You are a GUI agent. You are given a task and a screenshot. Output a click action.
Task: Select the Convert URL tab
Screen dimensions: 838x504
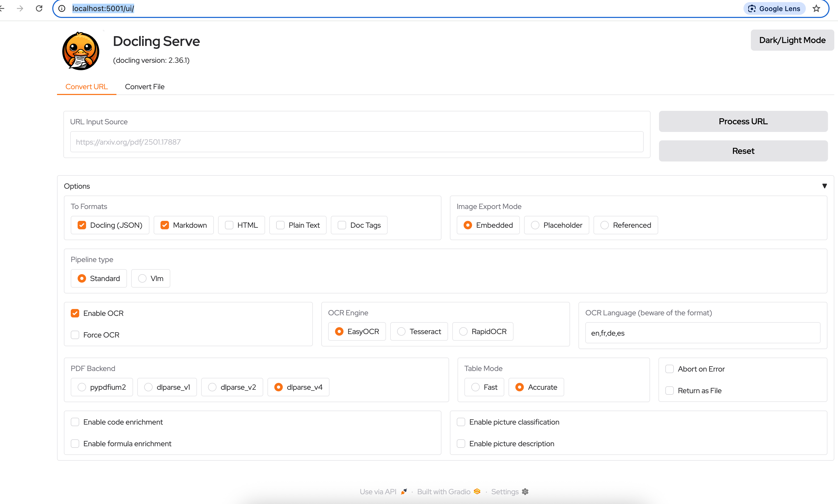pos(87,87)
